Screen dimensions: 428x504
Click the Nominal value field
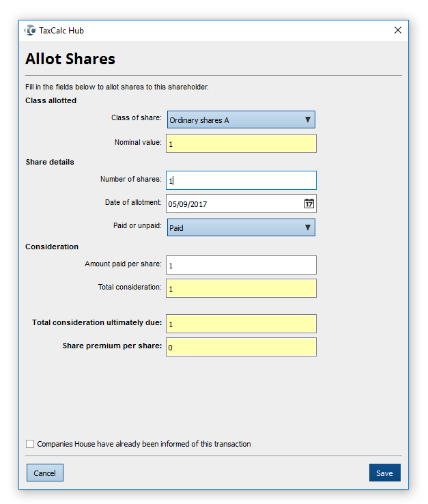[x=241, y=143]
